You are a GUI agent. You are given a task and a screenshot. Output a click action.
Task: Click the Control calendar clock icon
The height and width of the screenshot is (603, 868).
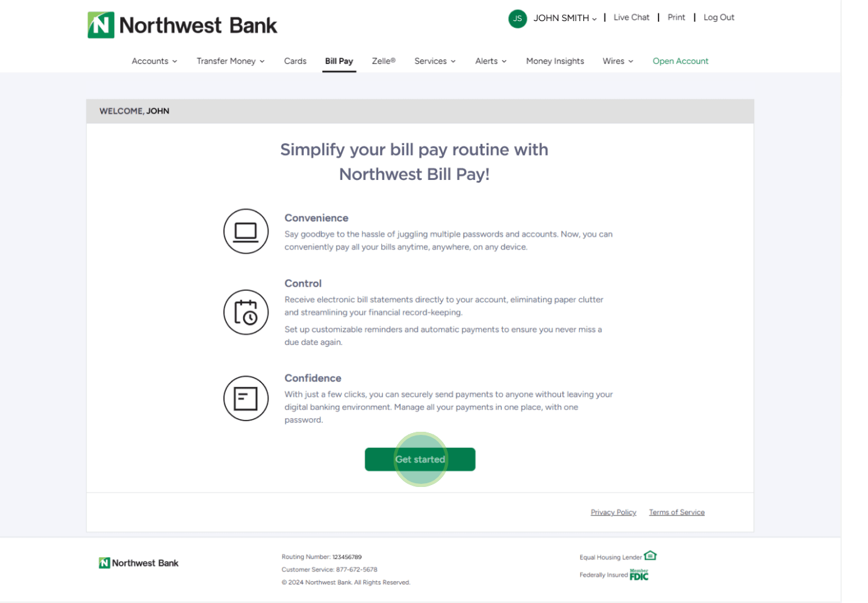click(246, 312)
